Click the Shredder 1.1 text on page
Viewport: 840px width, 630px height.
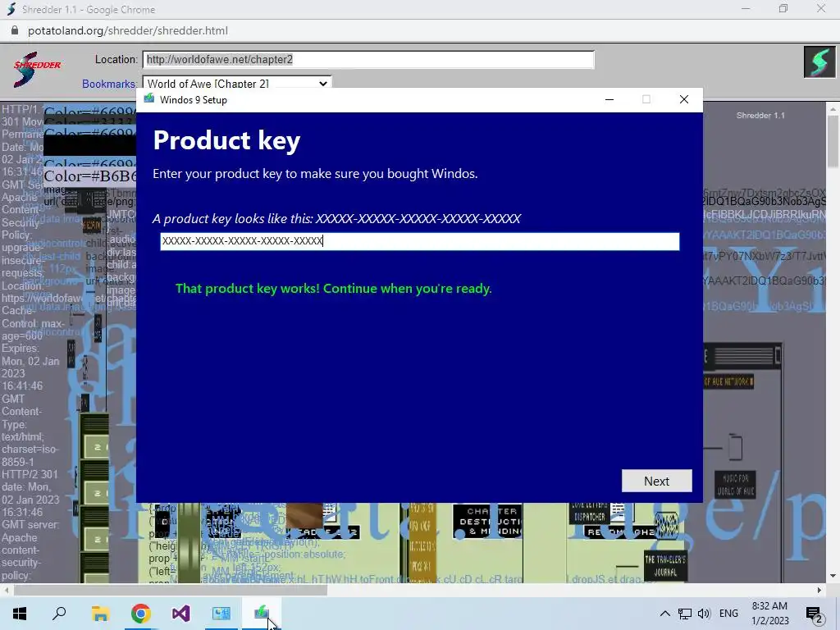point(760,115)
